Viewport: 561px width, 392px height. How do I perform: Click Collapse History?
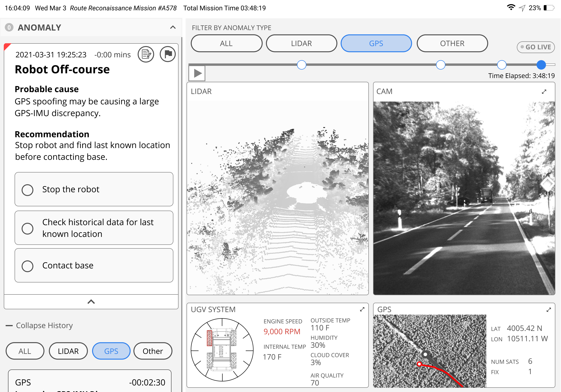[x=39, y=325]
